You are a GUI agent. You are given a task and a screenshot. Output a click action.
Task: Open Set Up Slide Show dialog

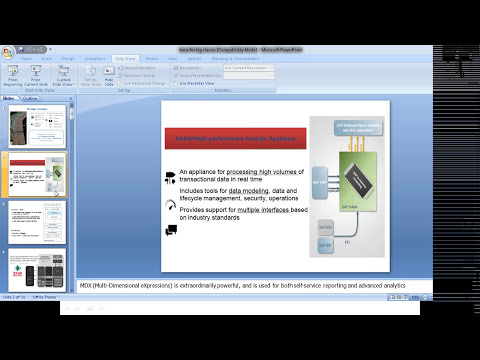pos(91,76)
